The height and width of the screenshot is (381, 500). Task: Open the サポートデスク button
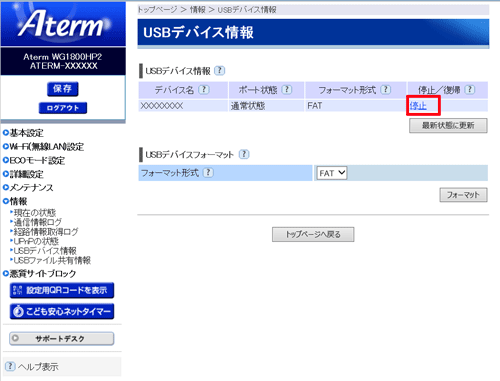pos(62,339)
